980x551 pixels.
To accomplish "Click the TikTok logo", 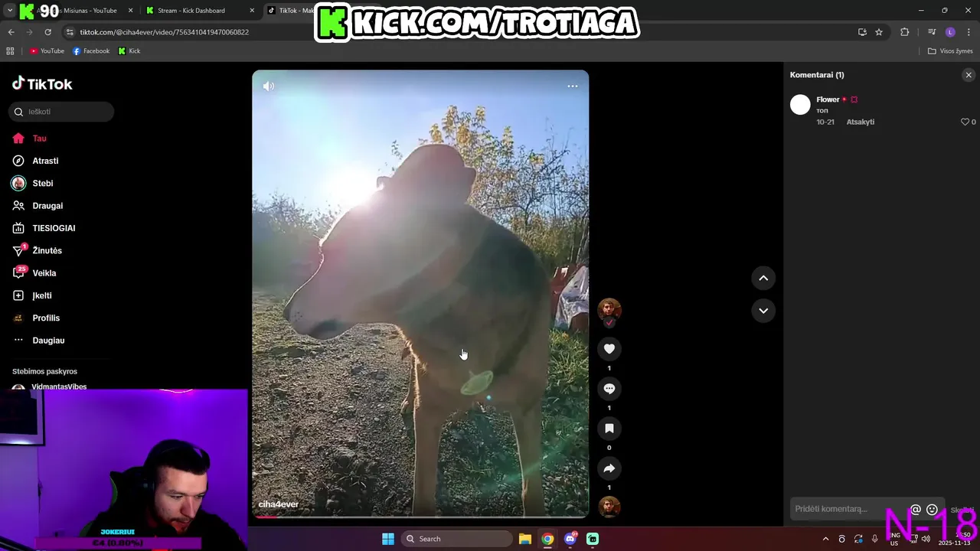I will coord(42,83).
